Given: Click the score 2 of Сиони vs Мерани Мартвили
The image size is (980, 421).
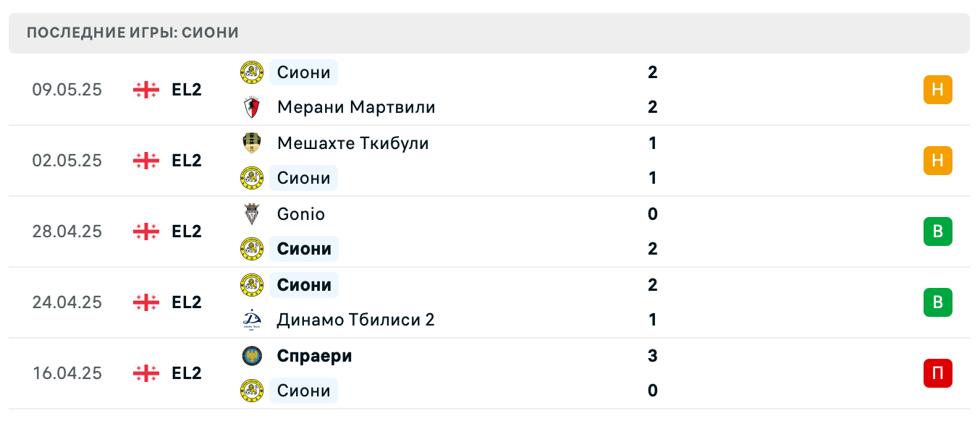Looking at the screenshot, I should [x=652, y=72].
